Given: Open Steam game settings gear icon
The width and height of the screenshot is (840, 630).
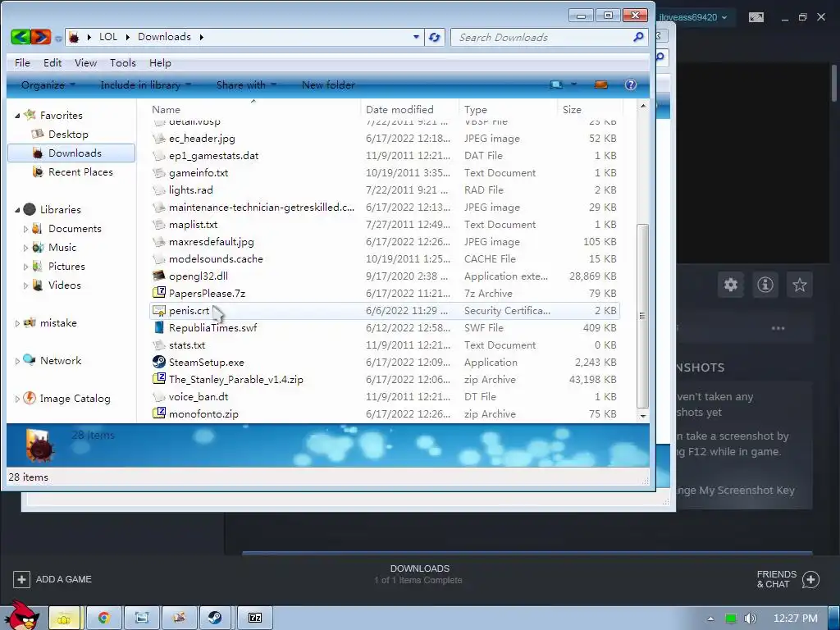Looking at the screenshot, I should tap(731, 285).
